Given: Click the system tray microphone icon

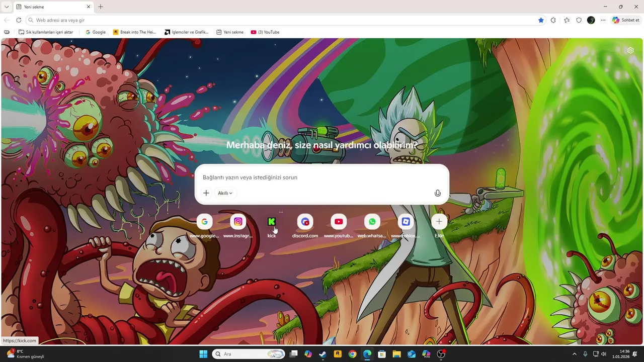Looking at the screenshot, I should click(585, 354).
